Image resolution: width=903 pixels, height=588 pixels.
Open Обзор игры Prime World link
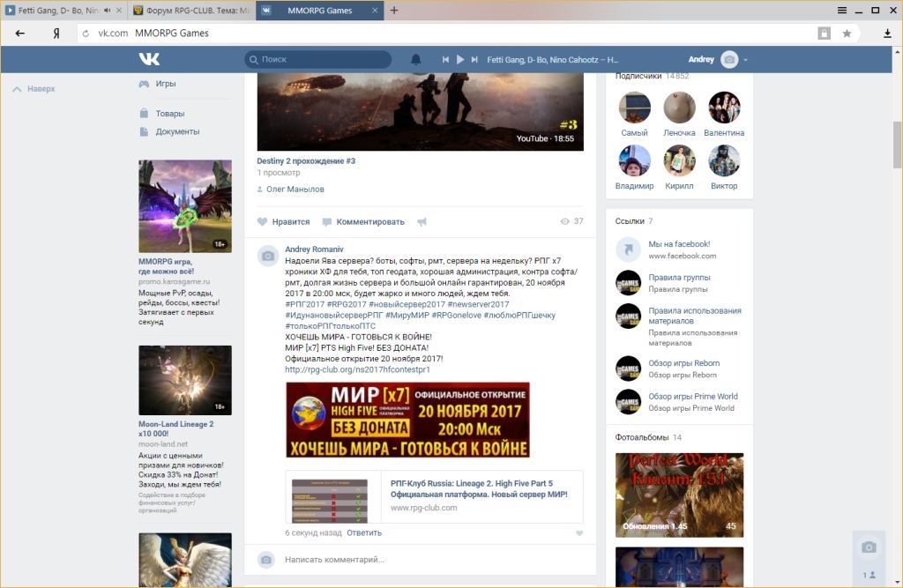point(693,397)
